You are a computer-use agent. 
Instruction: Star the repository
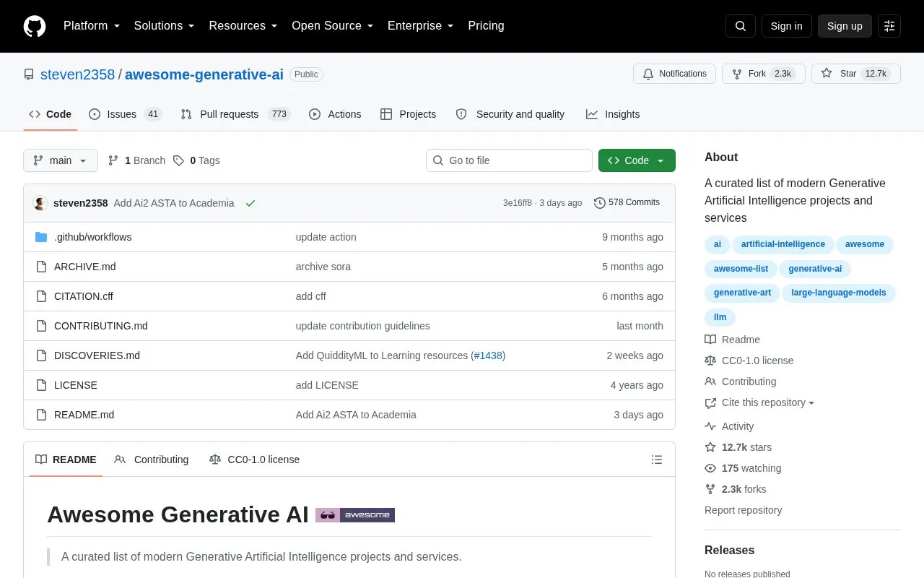[856, 74]
